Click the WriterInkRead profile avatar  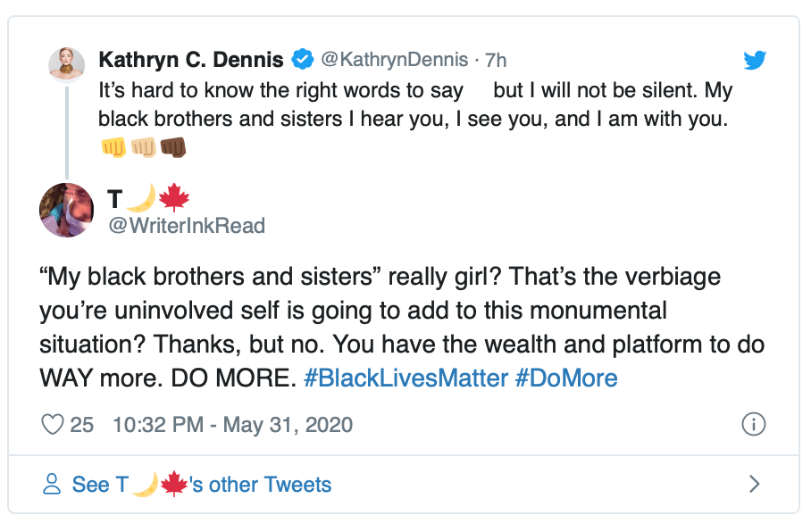click(67, 211)
